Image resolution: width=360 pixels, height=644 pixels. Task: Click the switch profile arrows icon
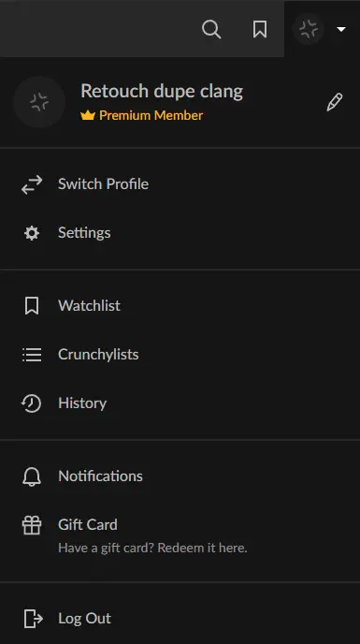point(32,184)
